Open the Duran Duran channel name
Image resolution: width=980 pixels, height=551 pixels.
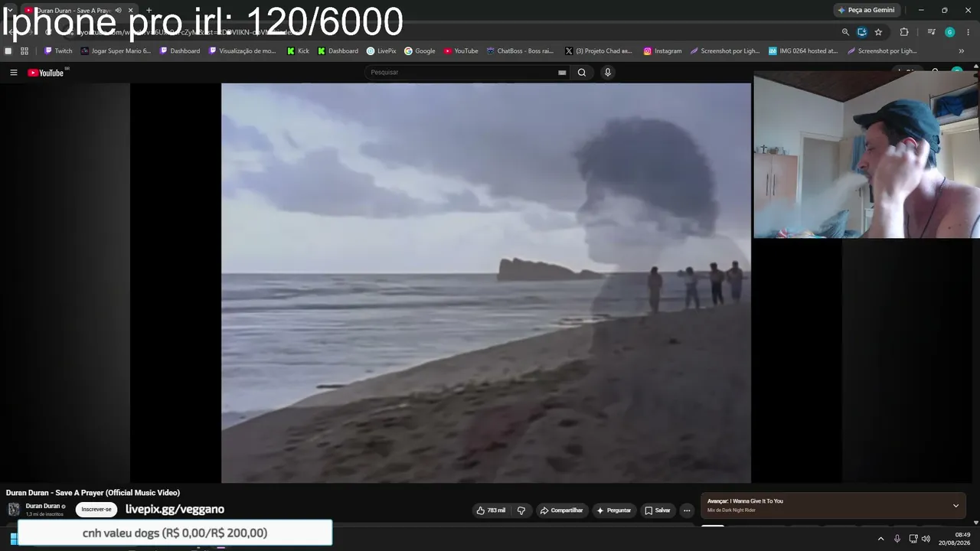[43, 506]
